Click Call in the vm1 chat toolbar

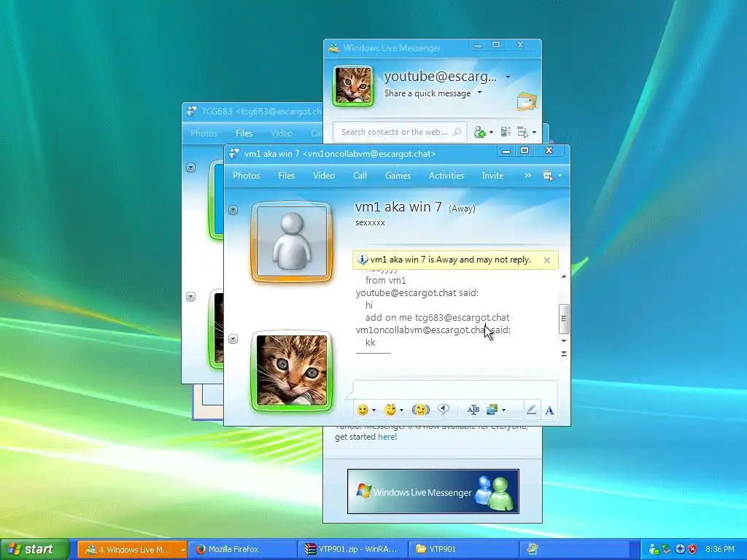360,175
